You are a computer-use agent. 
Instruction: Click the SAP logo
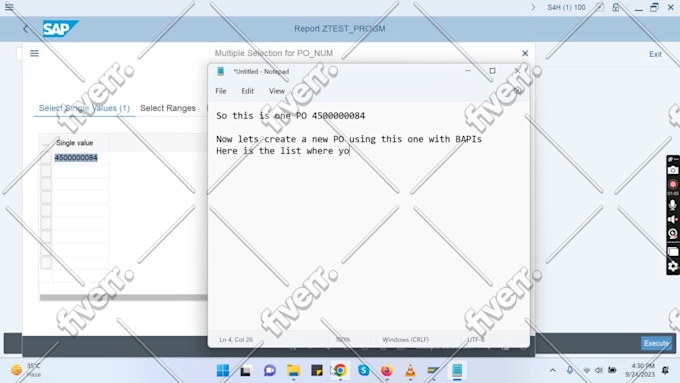click(60, 29)
